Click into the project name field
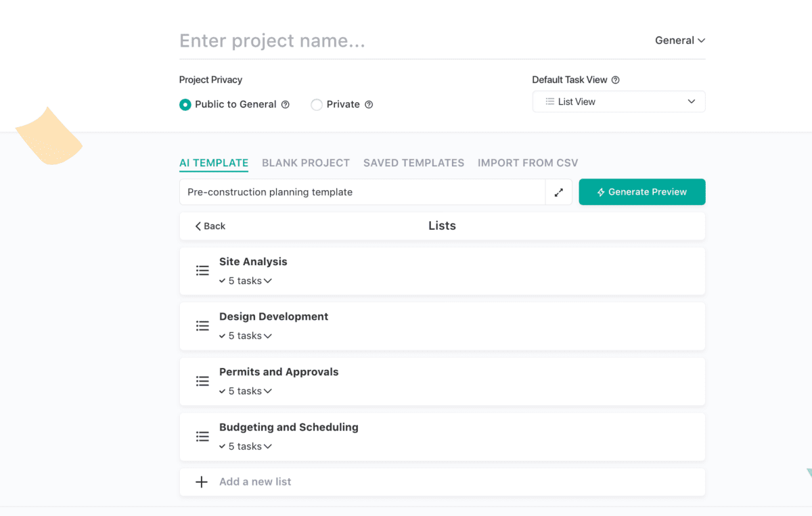Screen dimensions: 812x516 406,41
